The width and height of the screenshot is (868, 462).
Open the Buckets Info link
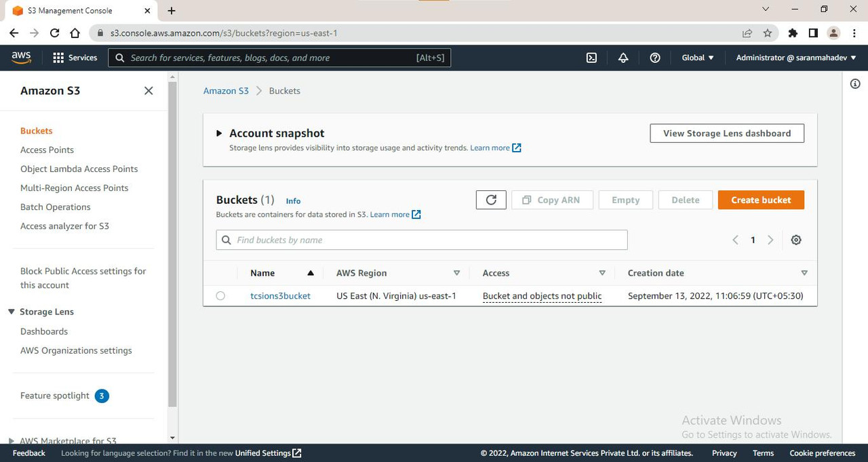[x=293, y=201]
